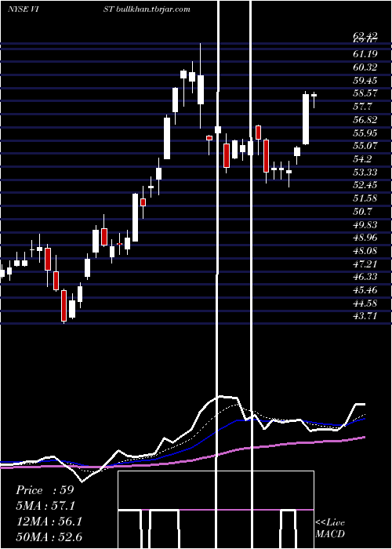
Task: Click the <<Live MACD label
Action: [x=330, y=529]
